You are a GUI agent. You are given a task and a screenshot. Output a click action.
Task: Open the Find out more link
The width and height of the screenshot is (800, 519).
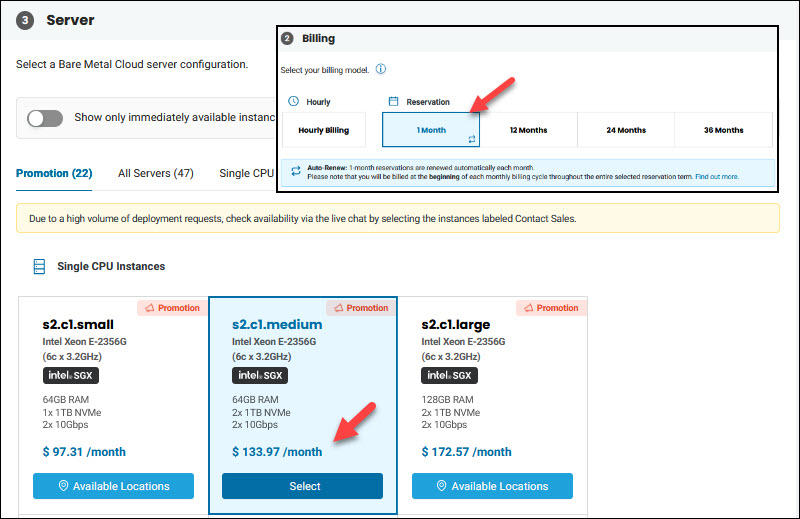click(717, 177)
